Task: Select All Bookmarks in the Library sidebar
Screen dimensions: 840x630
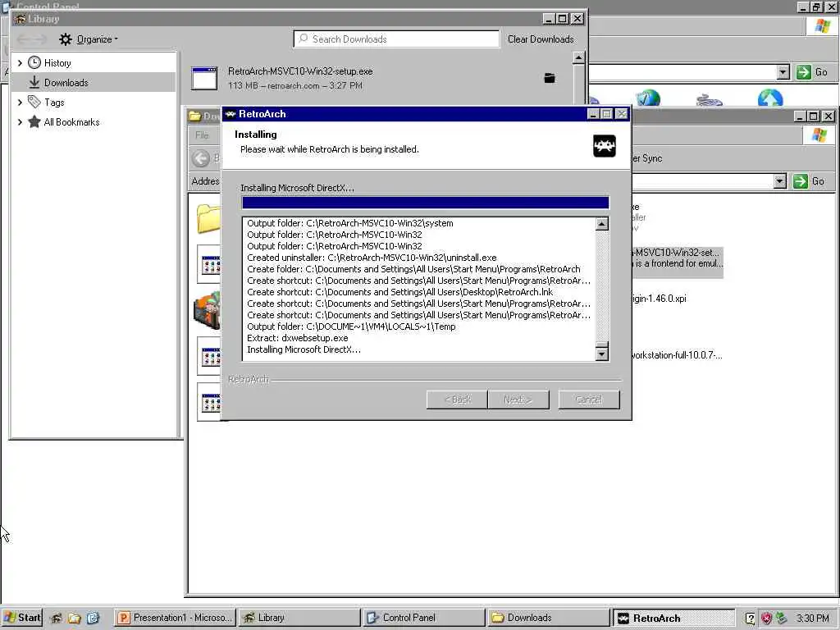Action: 71,122
